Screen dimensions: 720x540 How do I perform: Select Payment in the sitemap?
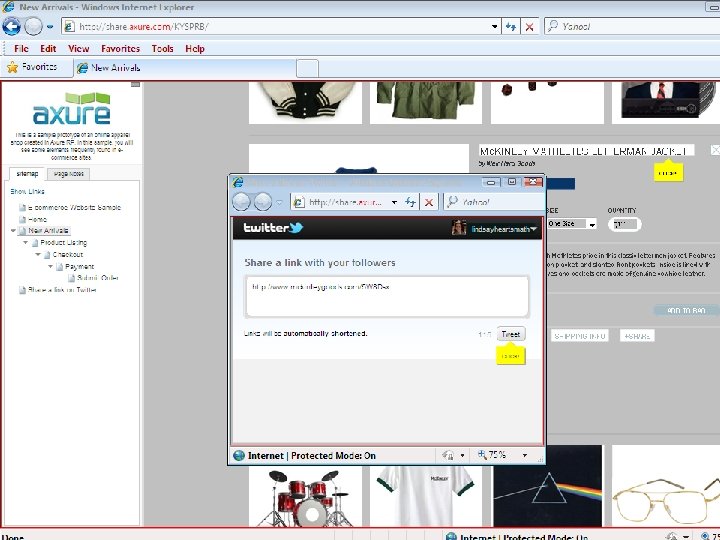(x=79, y=266)
